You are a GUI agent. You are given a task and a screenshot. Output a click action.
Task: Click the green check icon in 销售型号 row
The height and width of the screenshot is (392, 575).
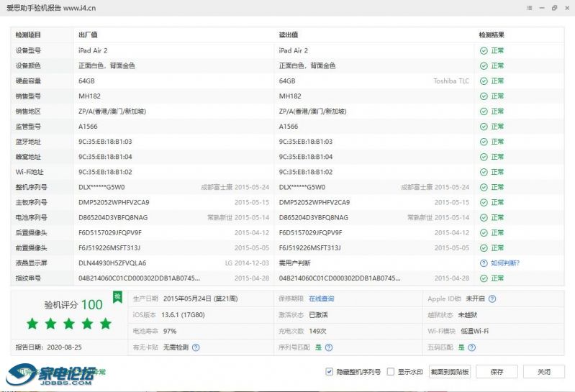(x=484, y=96)
